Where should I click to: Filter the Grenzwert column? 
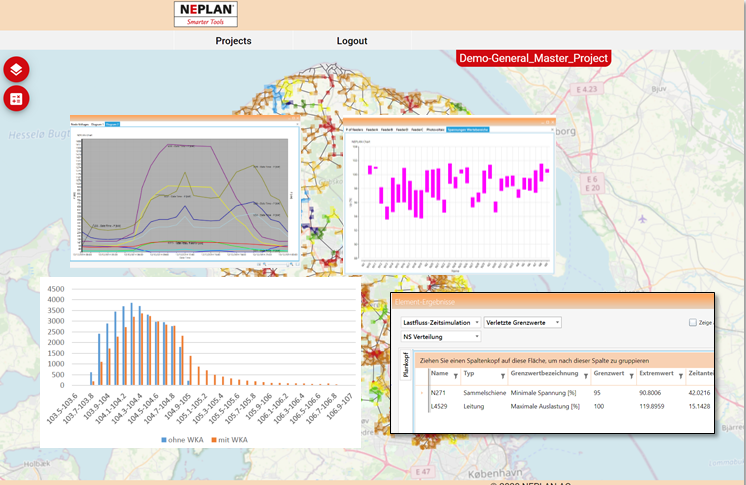click(x=632, y=376)
